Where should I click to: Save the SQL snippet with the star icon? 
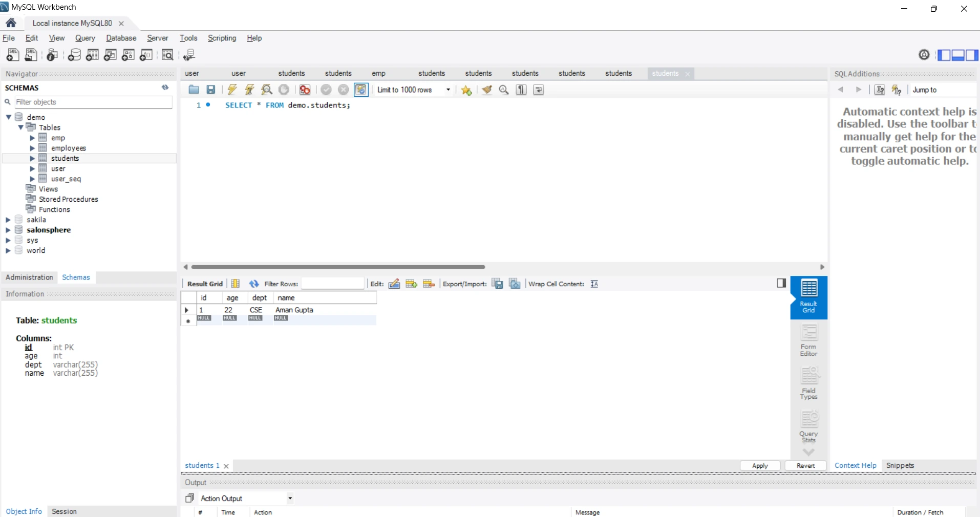click(x=466, y=90)
